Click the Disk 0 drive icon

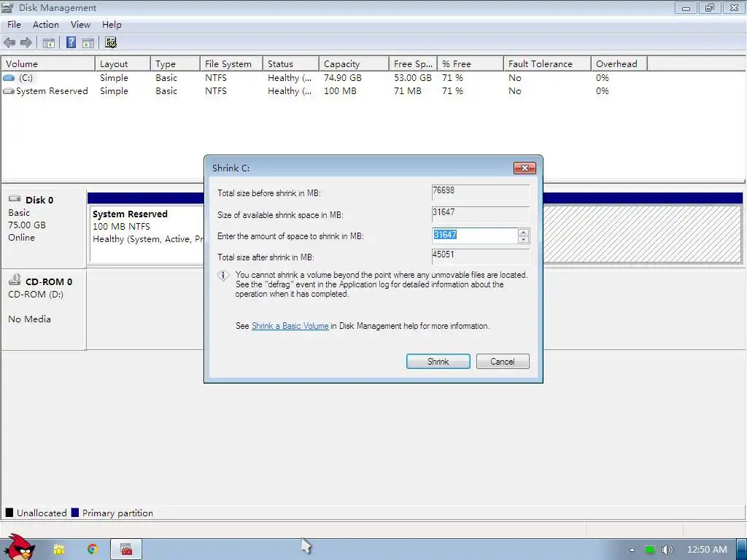(x=15, y=198)
